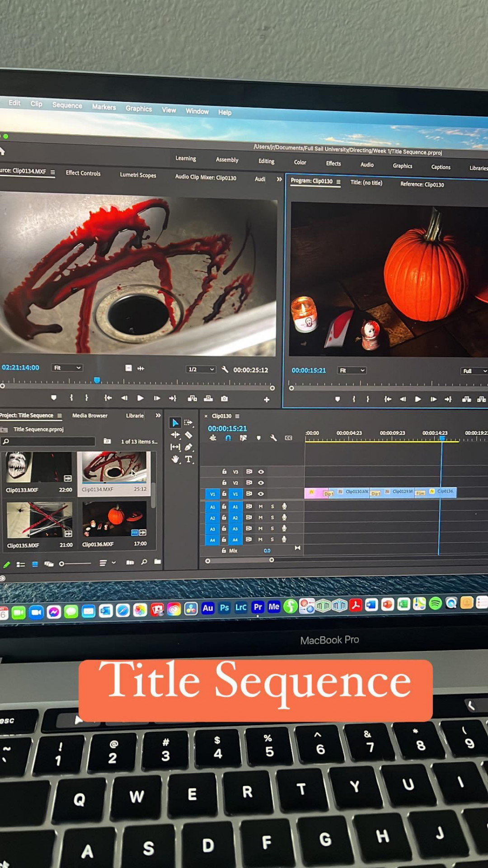Toggle visibility of track V1

(261, 494)
